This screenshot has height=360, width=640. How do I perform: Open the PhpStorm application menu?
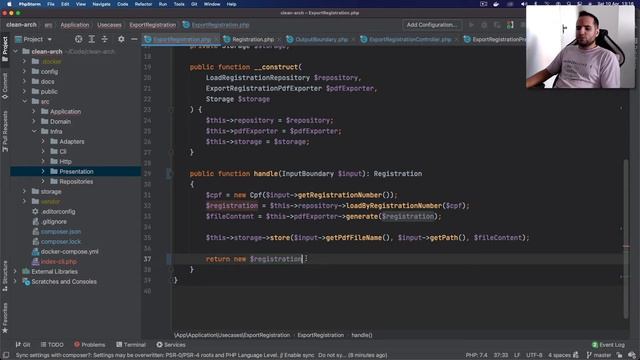(x=29, y=4)
